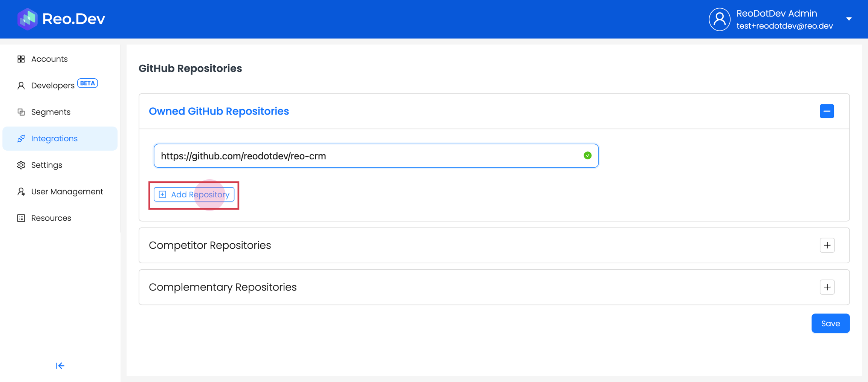868x382 pixels.
Task: Expand Complementary Repositories section
Action: click(827, 287)
